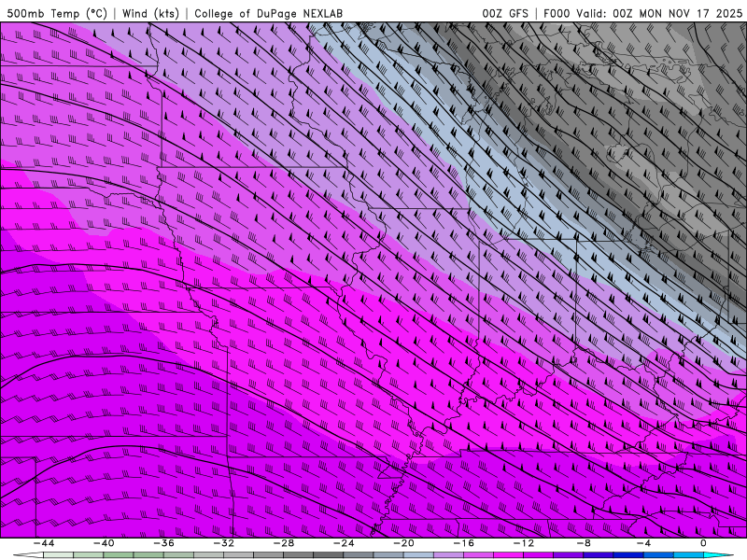Select the -20 legend label
Viewport: 747px width, 560px height.
click(x=403, y=543)
